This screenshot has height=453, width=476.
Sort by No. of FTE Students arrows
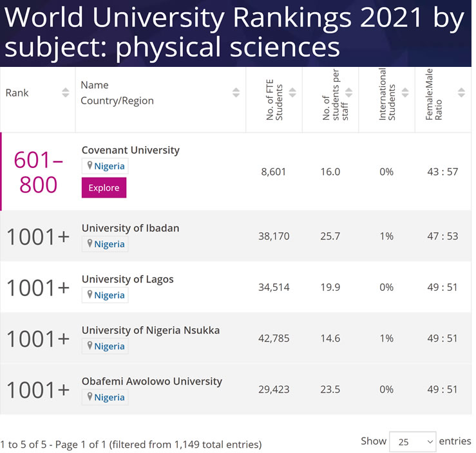[292, 93]
